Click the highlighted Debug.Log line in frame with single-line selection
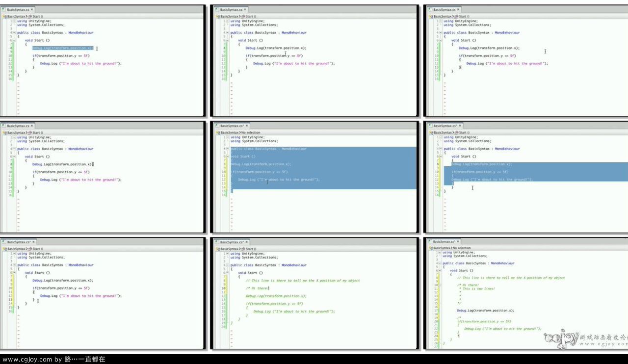 click(62, 48)
